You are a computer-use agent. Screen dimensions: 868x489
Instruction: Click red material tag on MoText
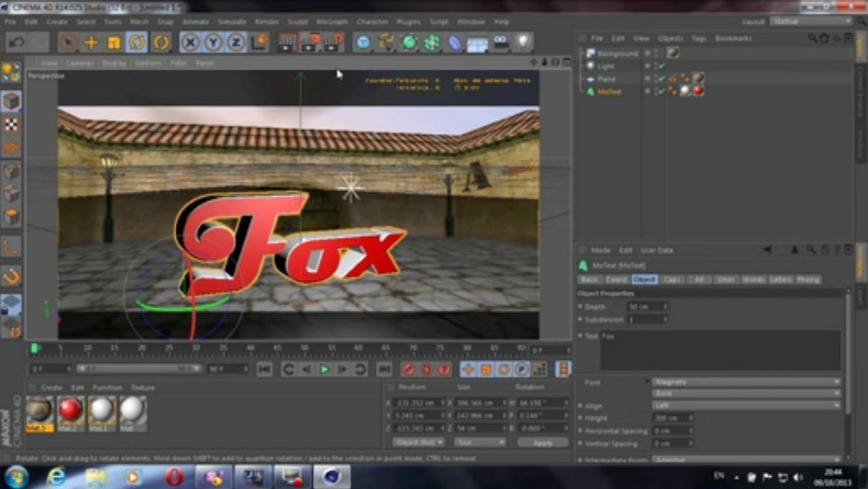(698, 91)
